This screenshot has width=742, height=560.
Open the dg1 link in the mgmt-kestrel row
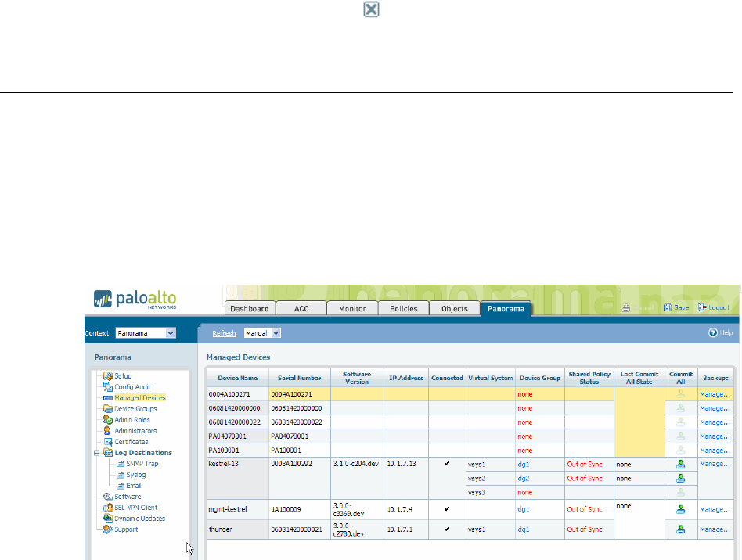pos(524,509)
